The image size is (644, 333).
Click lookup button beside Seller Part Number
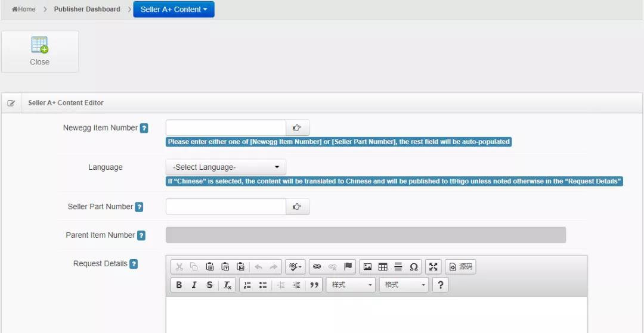tap(298, 207)
